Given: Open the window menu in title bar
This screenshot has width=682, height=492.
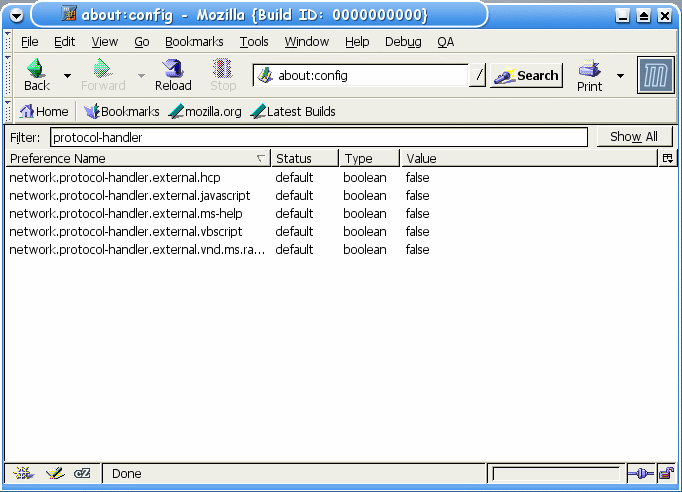Looking at the screenshot, I should point(17,16).
